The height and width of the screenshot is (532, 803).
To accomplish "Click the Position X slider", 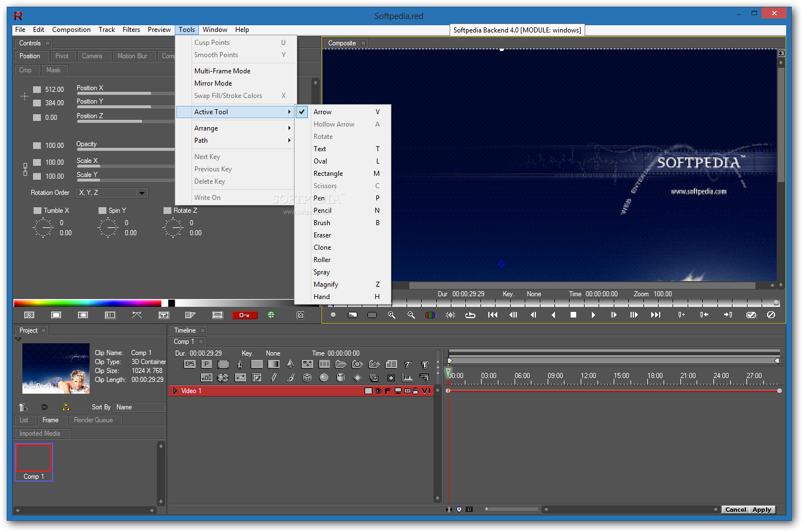I will point(125,93).
